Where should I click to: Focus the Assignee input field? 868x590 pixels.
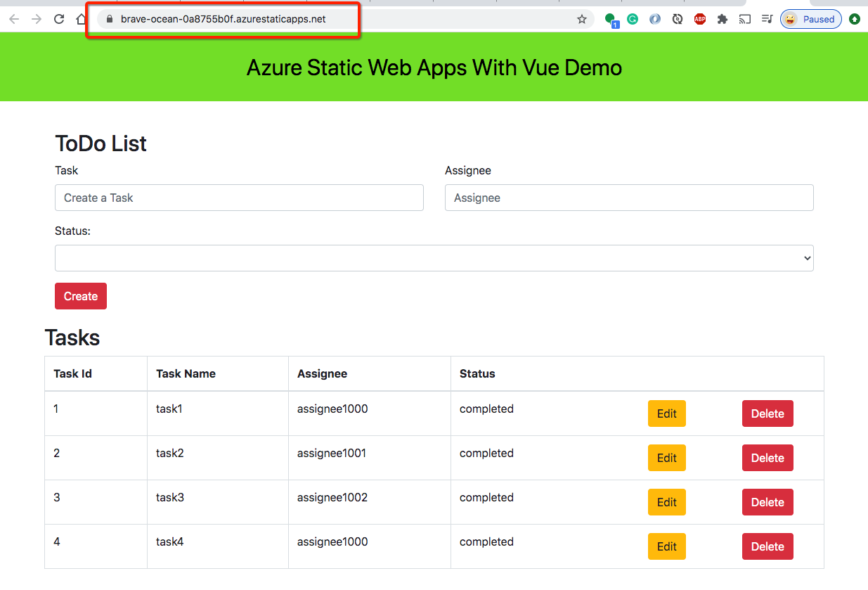pos(629,198)
